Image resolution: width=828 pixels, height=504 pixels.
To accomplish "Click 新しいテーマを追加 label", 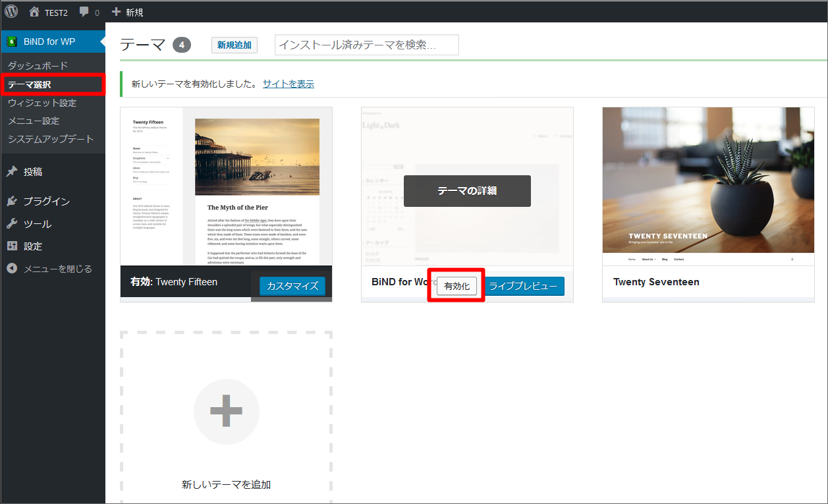I will (227, 485).
